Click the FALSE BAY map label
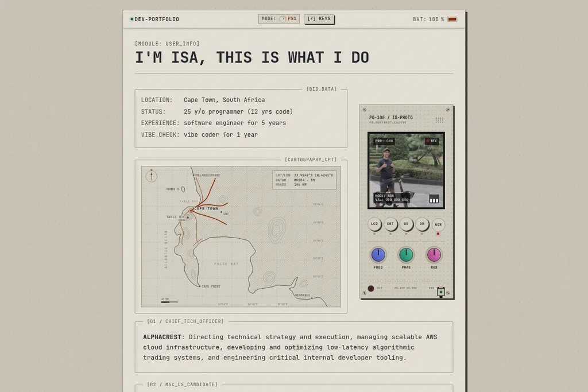The image size is (588, 392). click(x=226, y=264)
